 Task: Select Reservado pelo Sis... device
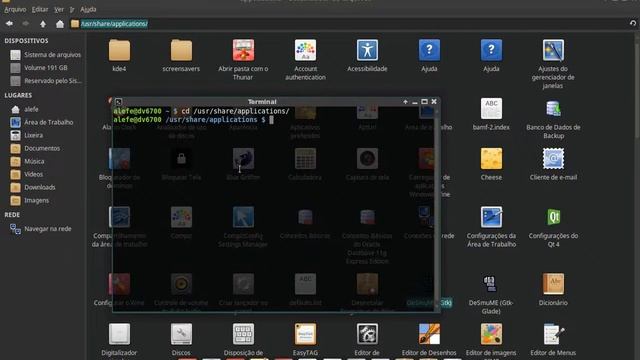click(x=45, y=81)
